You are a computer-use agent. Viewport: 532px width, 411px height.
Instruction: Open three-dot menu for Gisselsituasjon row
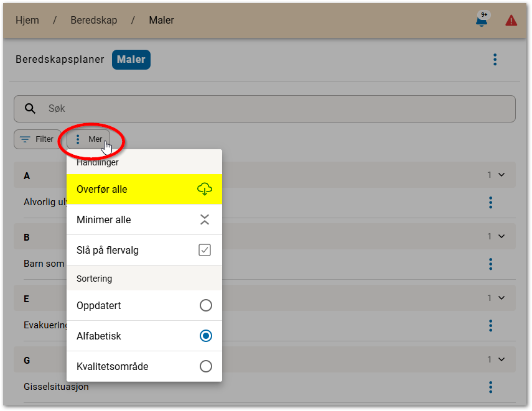[x=490, y=387]
